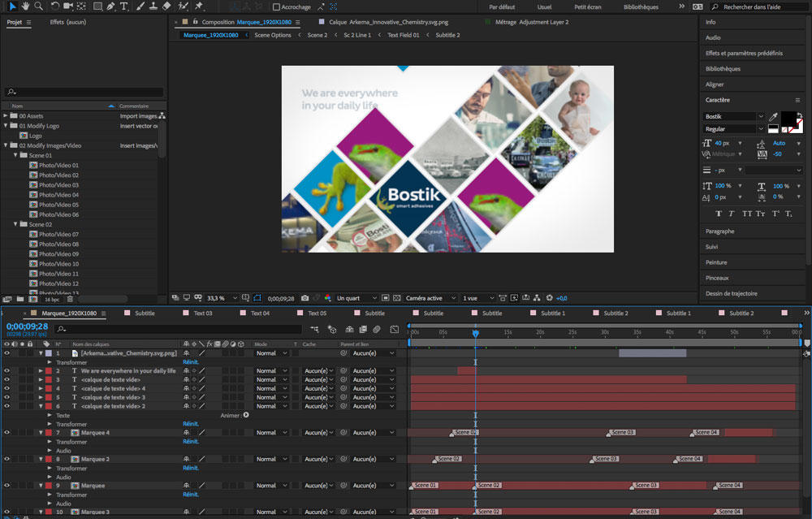The height and width of the screenshot is (519, 812).
Task: Navigate to Scene Options breadcrumb
Action: click(x=272, y=35)
